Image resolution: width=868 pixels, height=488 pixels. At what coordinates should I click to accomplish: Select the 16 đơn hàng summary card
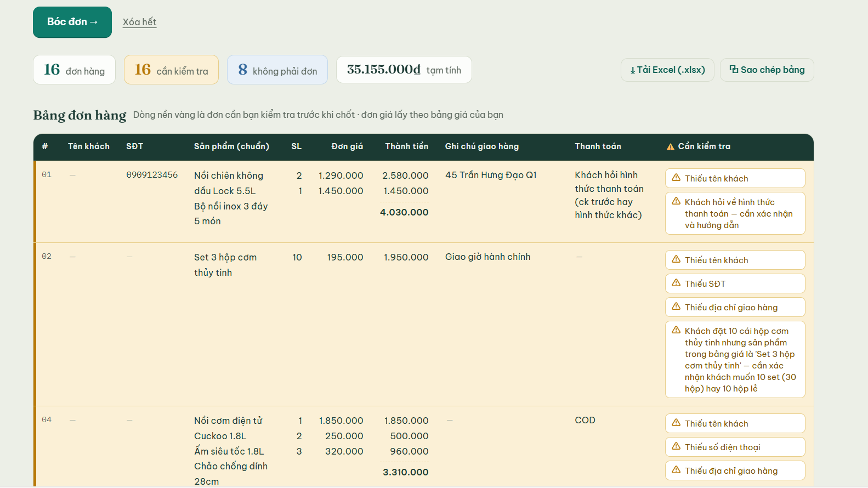pyautogui.click(x=74, y=70)
